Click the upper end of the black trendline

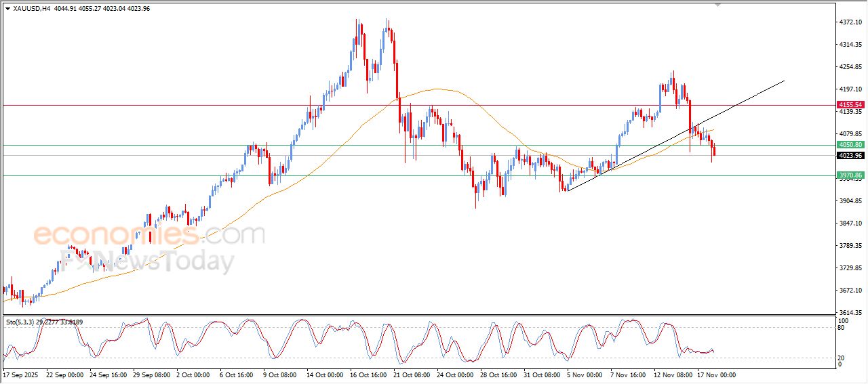[784, 81]
